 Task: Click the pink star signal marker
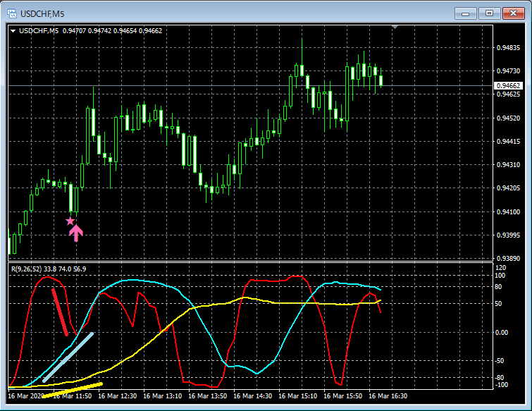[x=70, y=221]
